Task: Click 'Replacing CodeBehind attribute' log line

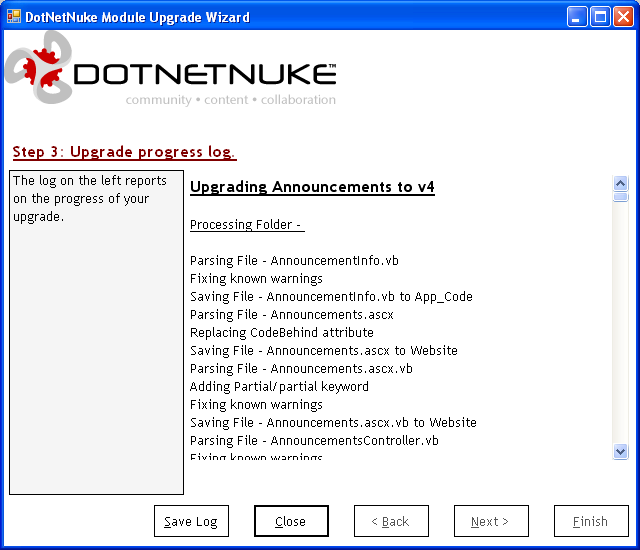Action: (x=282, y=333)
